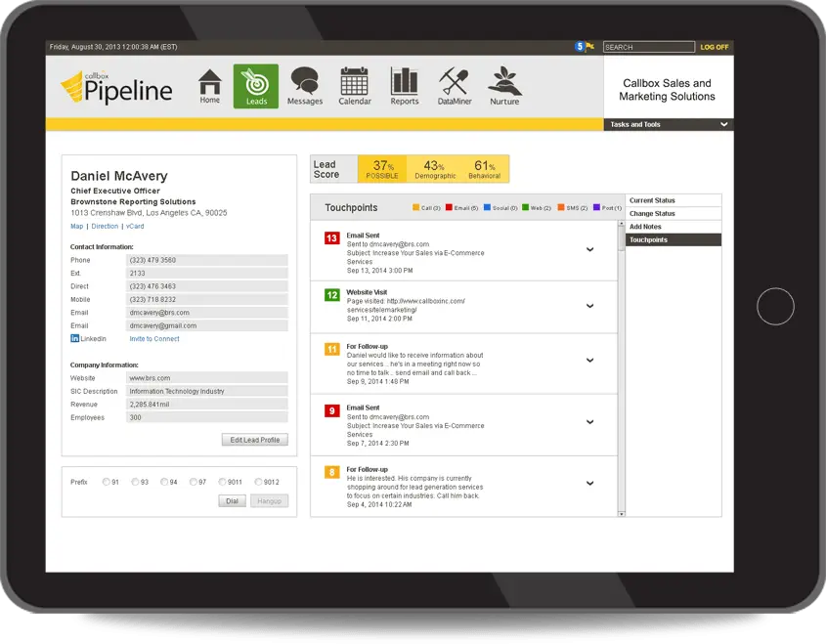Click the notification flag with badge 5
The image size is (826, 644).
click(585, 47)
